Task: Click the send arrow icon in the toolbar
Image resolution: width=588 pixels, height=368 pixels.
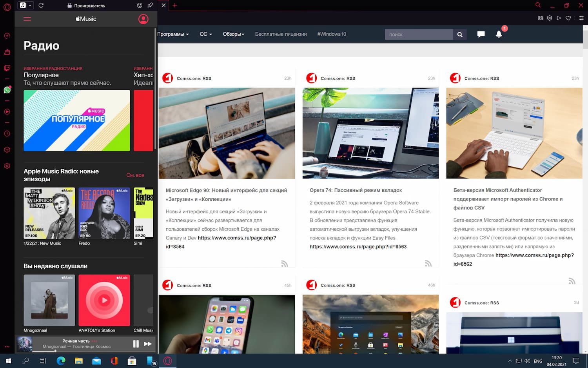Action: [559, 18]
